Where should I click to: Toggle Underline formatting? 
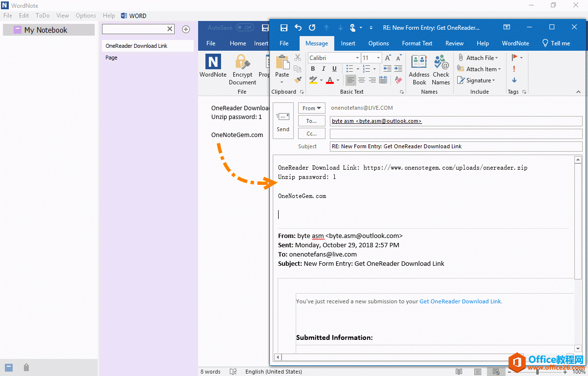[334, 69]
